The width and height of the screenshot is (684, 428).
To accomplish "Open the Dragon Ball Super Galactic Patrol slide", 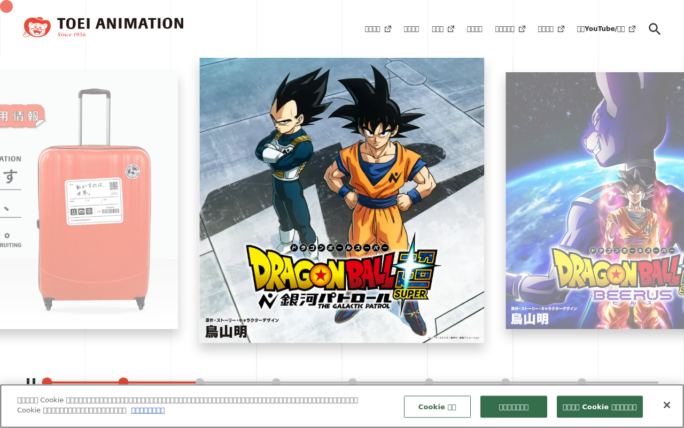I will pyautogui.click(x=342, y=200).
